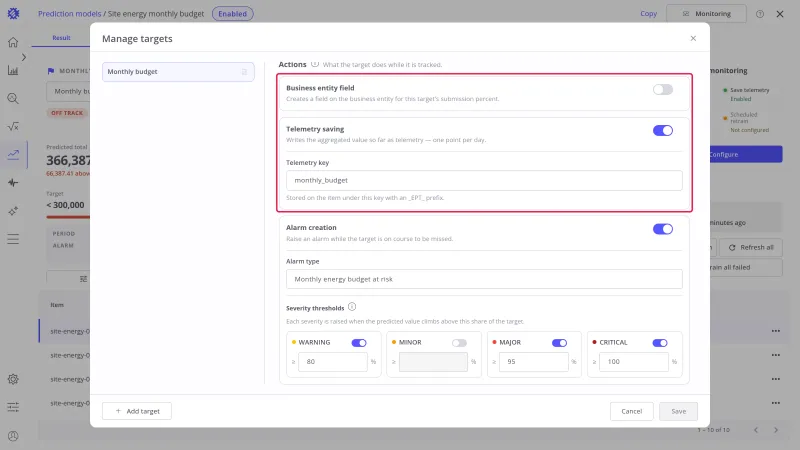Click the Actions info icon
Viewport: 800px width, 450px height.
tap(315, 64)
